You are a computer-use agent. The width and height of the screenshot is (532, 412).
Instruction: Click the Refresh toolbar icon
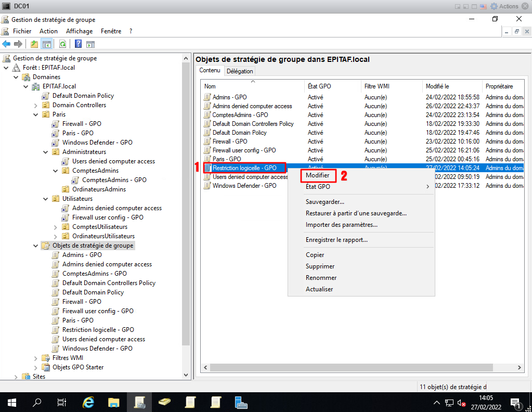[x=62, y=44]
